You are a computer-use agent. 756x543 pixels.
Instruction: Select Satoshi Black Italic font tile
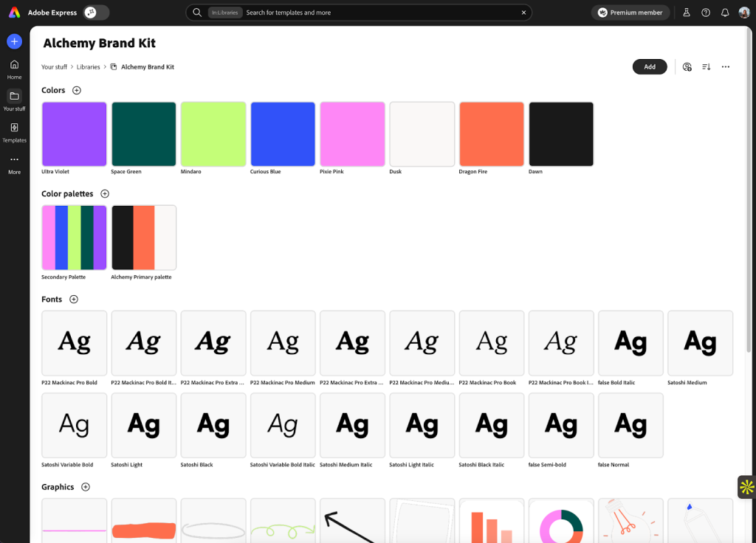(x=491, y=426)
